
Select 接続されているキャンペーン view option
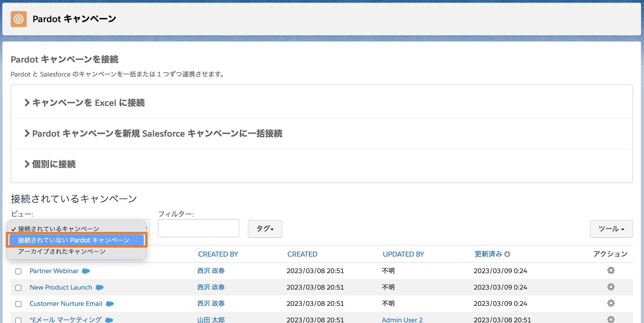tap(76, 229)
